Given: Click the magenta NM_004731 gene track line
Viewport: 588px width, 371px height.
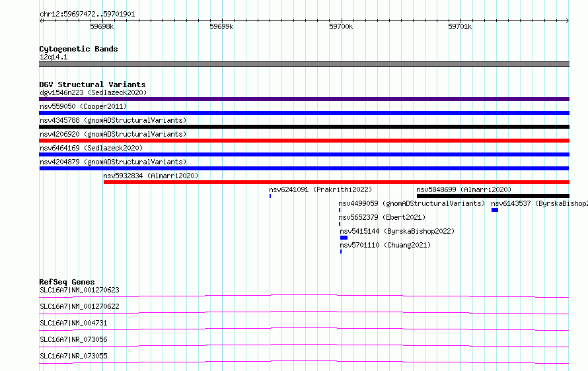Looking at the screenshot, I should pos(304,329).
